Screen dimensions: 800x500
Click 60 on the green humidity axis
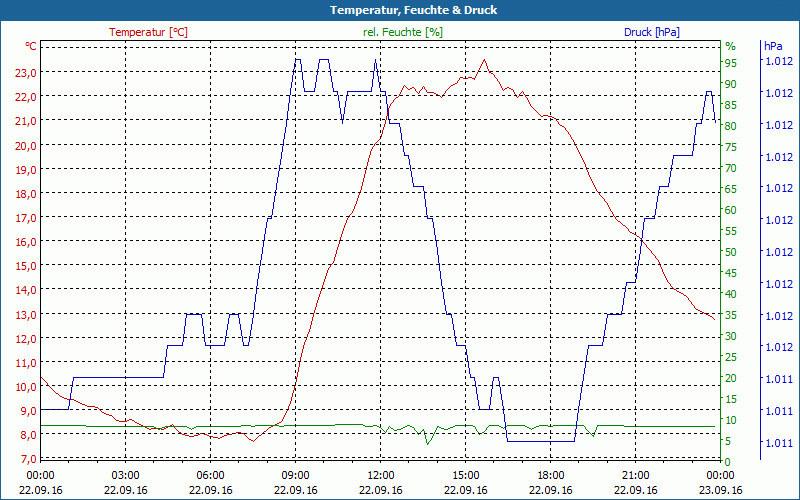click(731, 210)
